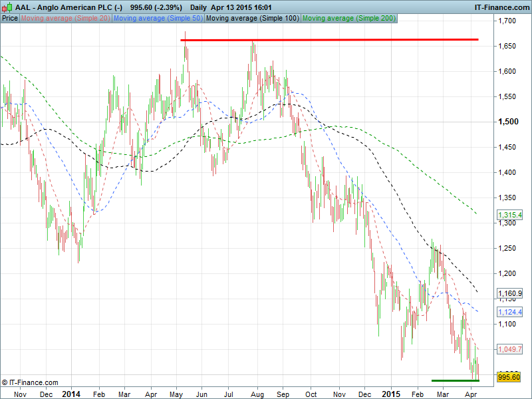
Task: Click the bold 1,500 price axis label
Action: (x=509, y=122)
